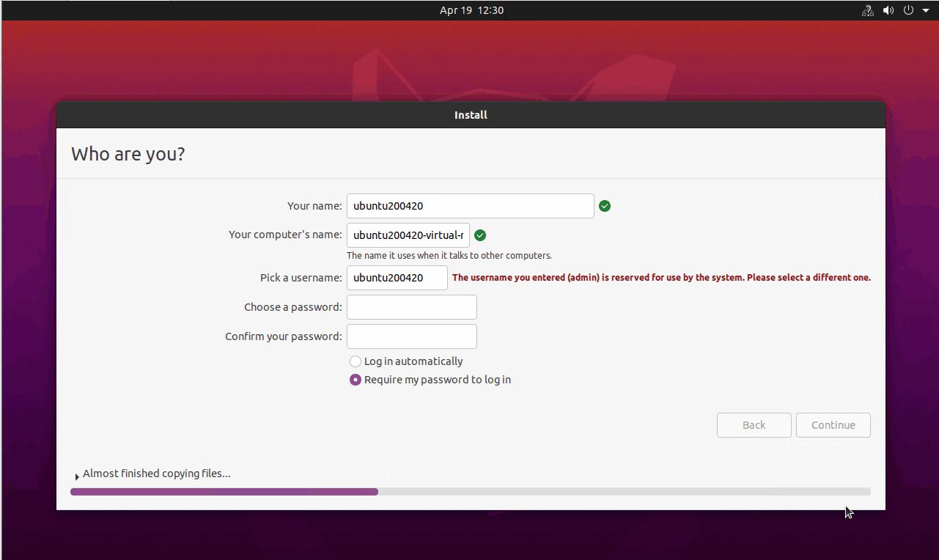Click the Install window title
The image size is (939, 560).
[471, 115]
